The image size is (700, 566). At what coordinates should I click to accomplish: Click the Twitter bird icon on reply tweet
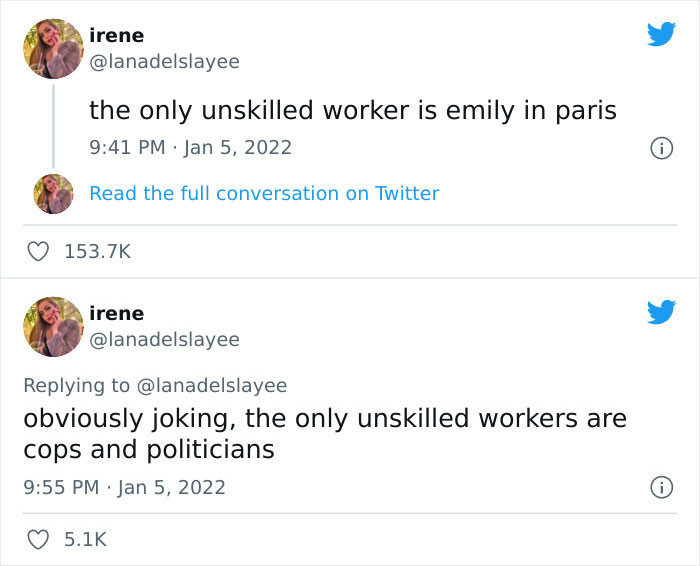(661, 312)
